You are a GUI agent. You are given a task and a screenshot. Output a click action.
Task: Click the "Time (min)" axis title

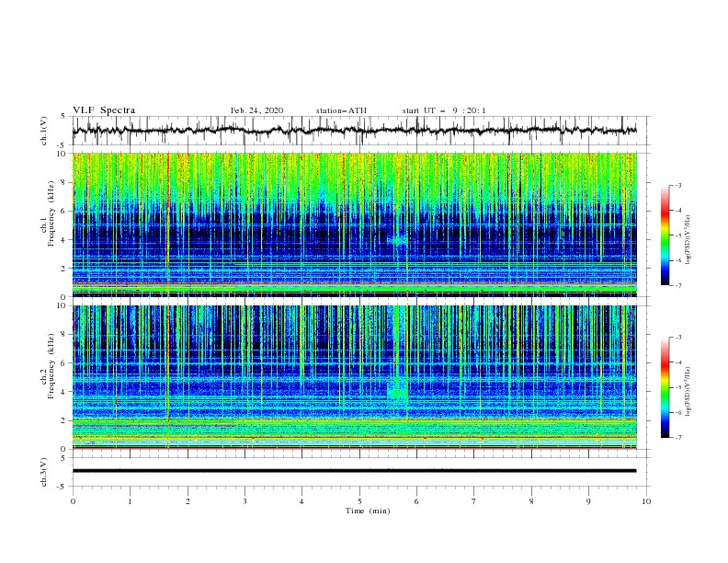[368, 511]
